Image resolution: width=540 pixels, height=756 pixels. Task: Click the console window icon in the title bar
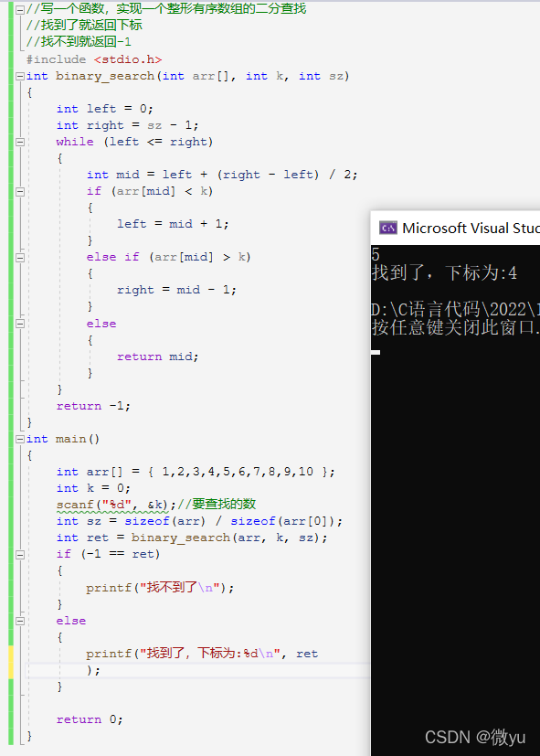click(387, 228)
